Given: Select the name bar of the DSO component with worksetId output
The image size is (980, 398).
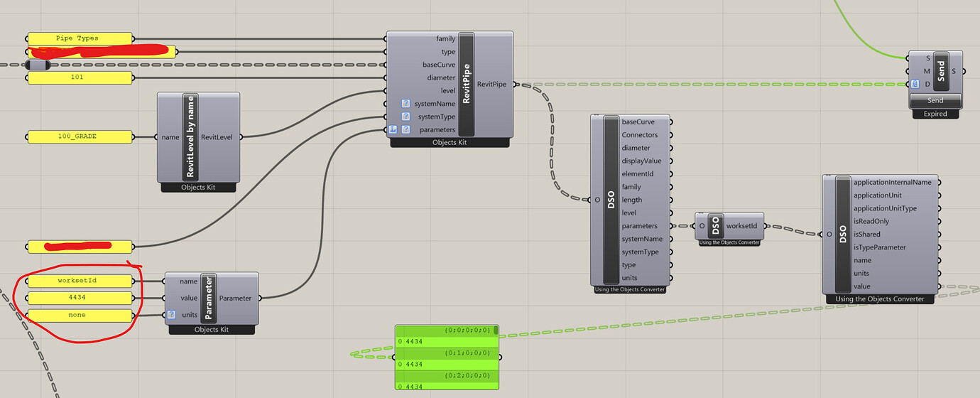Looking at the screenshot, I should pyautogui.click(x=716, y=226).
